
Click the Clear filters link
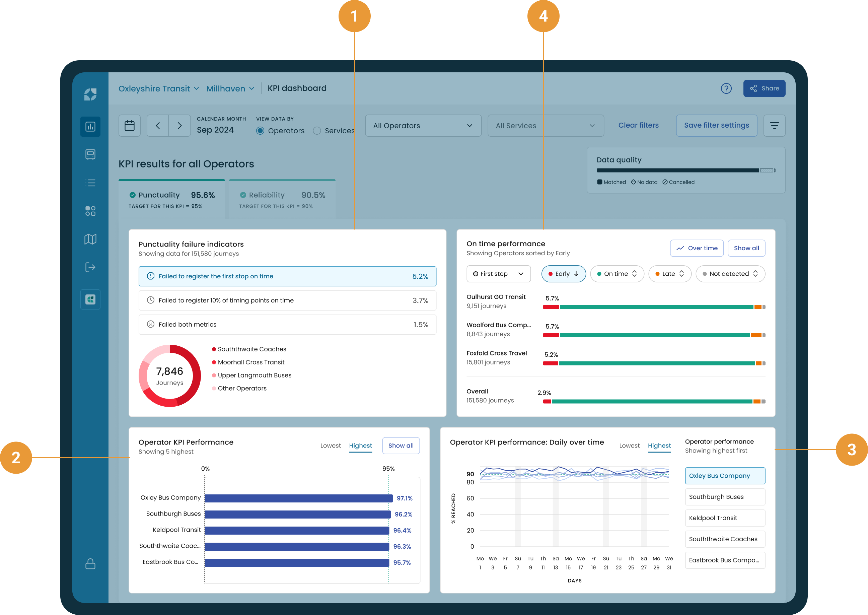638,125
